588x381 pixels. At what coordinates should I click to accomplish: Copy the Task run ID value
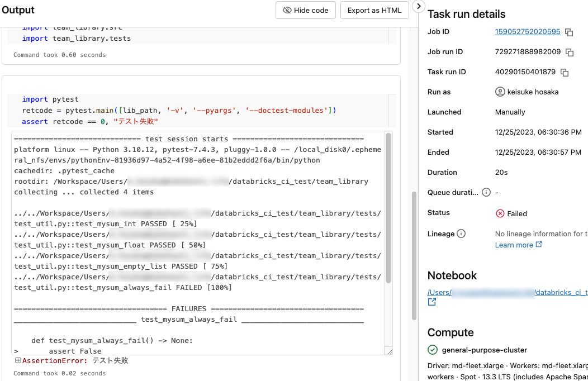pyautogui.click(x=563, y=72)
